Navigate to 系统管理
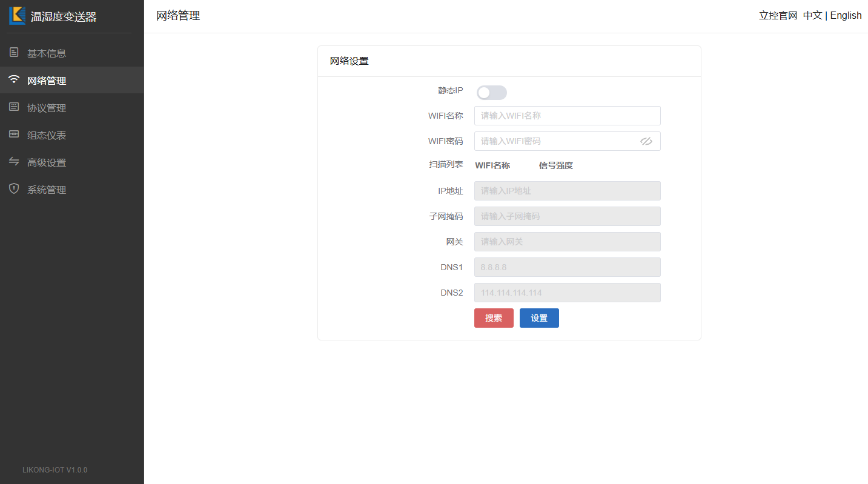Image resolution: width=868 pixels, height=484 pixels. [72, 190]
